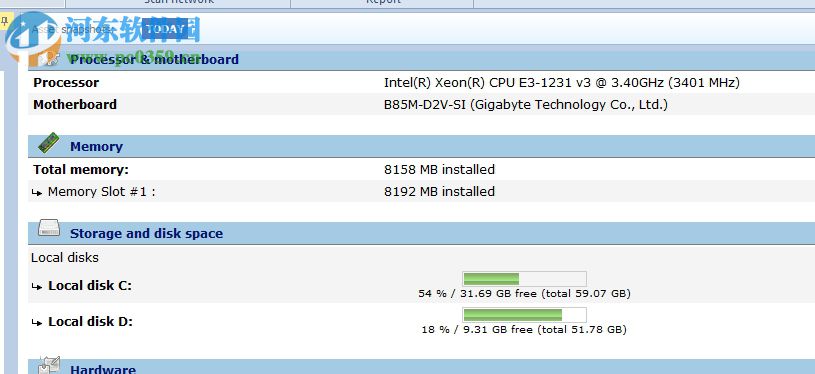Click the Local disk D: usage bar
This screenshot has width=815, height=374.
point(524,315)
